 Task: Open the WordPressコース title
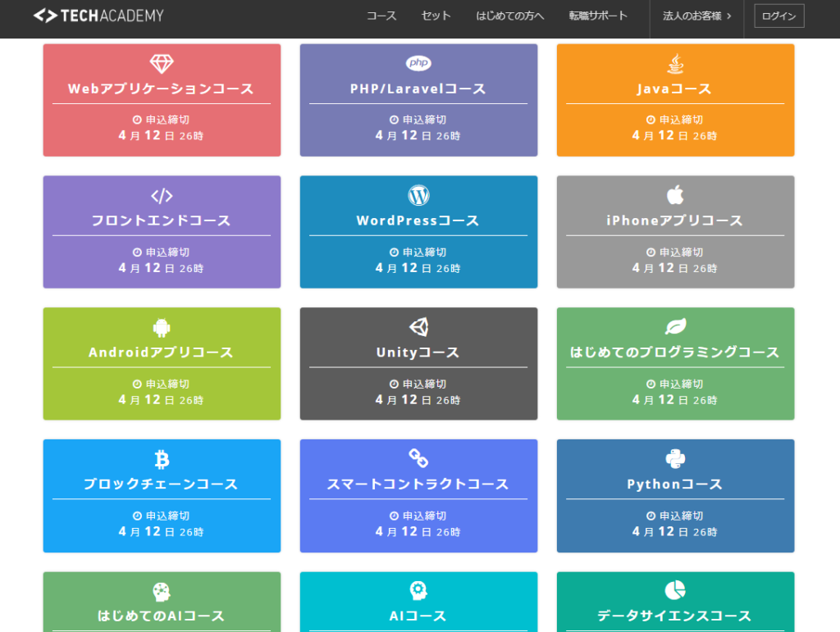pos(418,221)
